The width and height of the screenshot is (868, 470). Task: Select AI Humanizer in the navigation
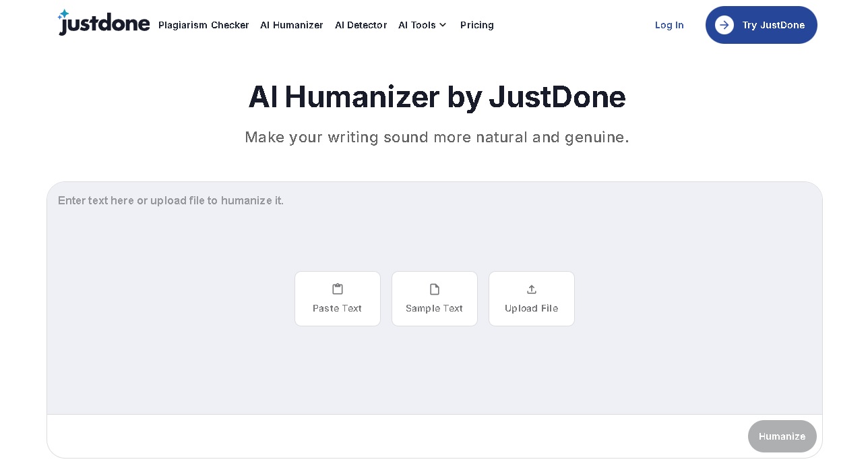pos(292,25)
